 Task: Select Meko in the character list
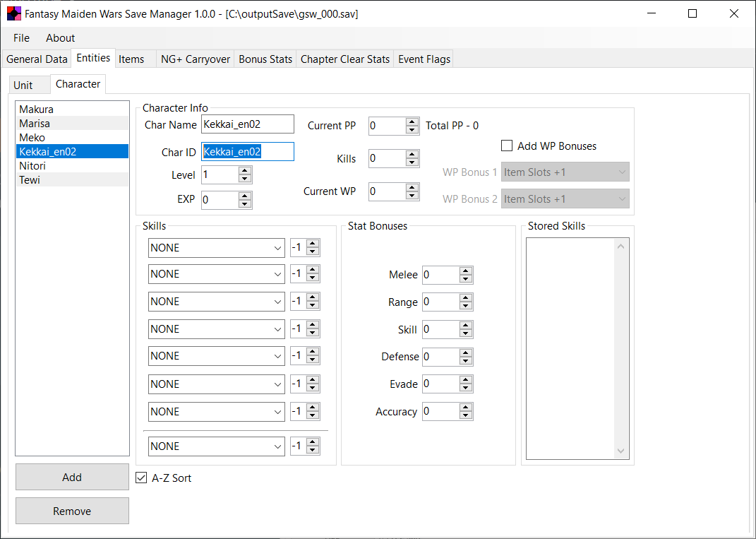pyautogui.click(x=72, y=138)
